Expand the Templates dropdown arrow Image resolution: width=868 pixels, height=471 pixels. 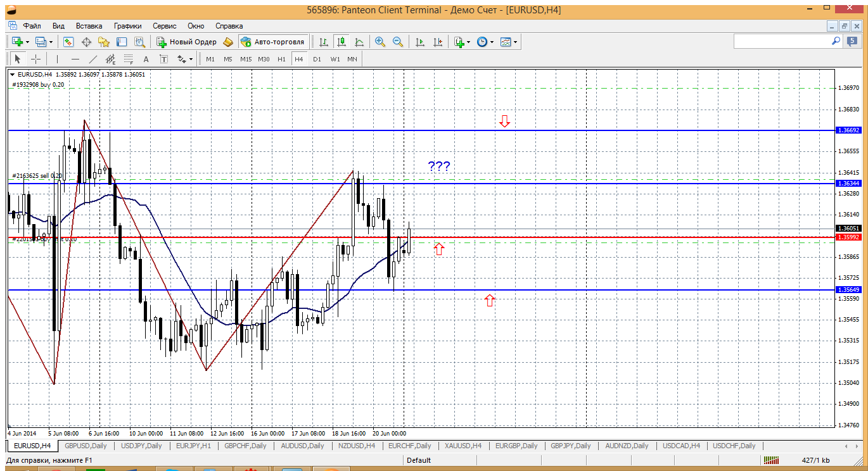point(516,42)
